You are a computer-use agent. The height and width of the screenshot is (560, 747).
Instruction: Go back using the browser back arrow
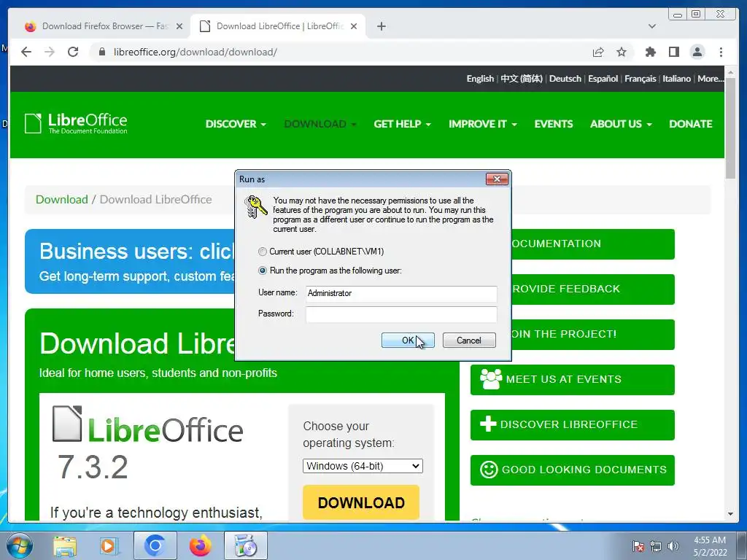tap(26, 52)
